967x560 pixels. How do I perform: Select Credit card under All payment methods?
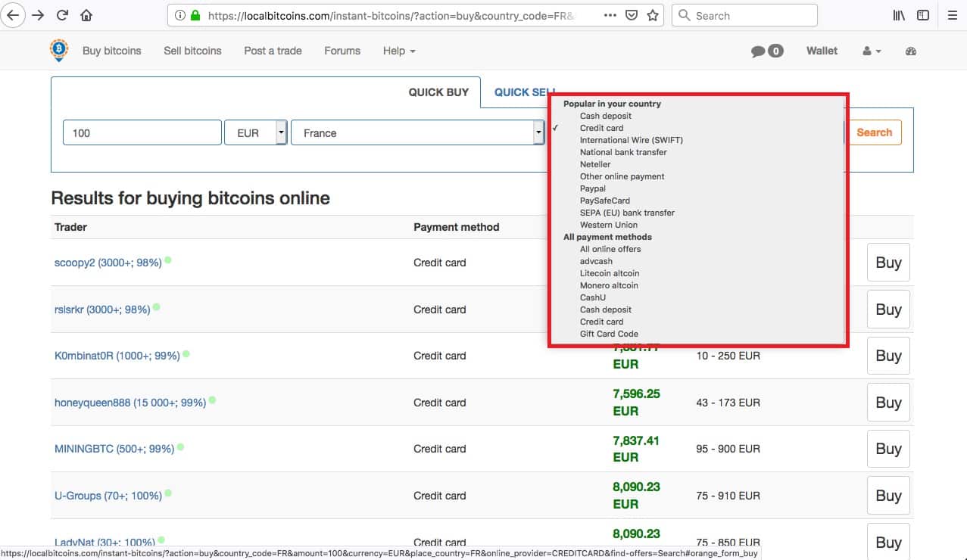coord(601,322)
